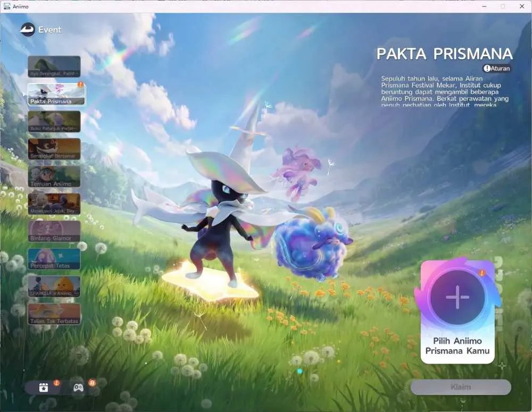The image size is (532, 412).
Task: Open the Temuan Aniimo event tab
Action: click(x=54, y=177)
